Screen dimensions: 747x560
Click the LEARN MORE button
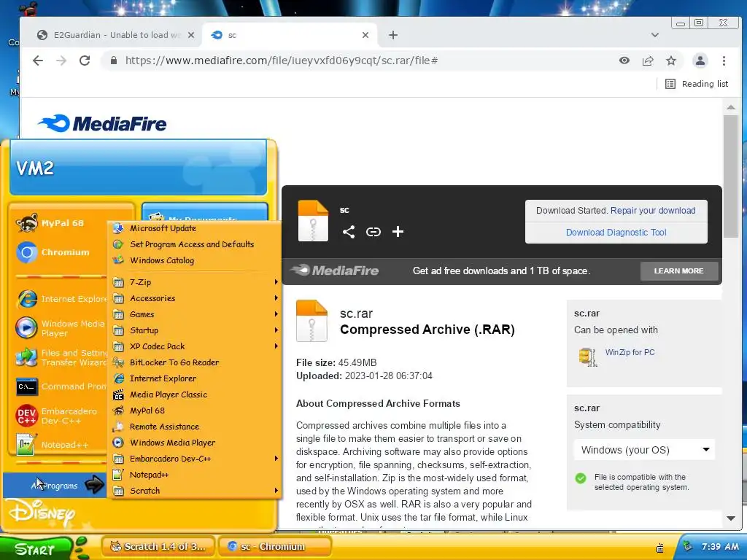tap(679, 271)
